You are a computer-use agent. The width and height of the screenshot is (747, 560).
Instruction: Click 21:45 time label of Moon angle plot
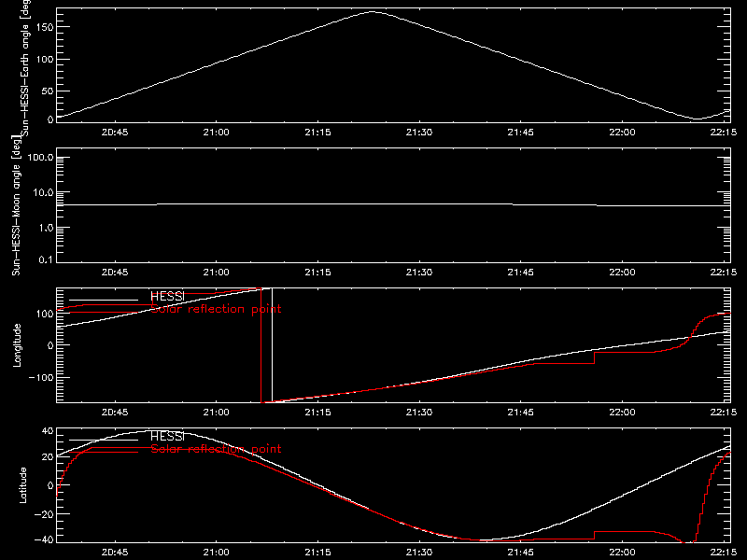pyautogui.click(x=520, y=272)
